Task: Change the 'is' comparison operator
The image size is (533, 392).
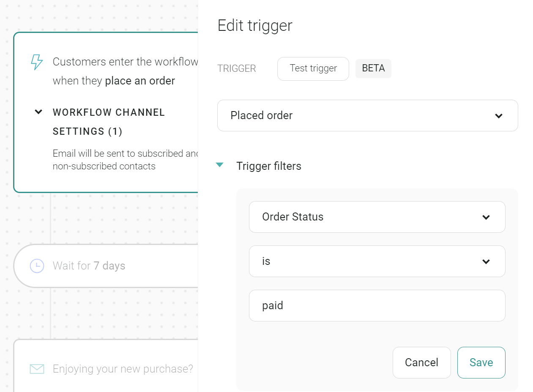Action: (x=377, y=261)
